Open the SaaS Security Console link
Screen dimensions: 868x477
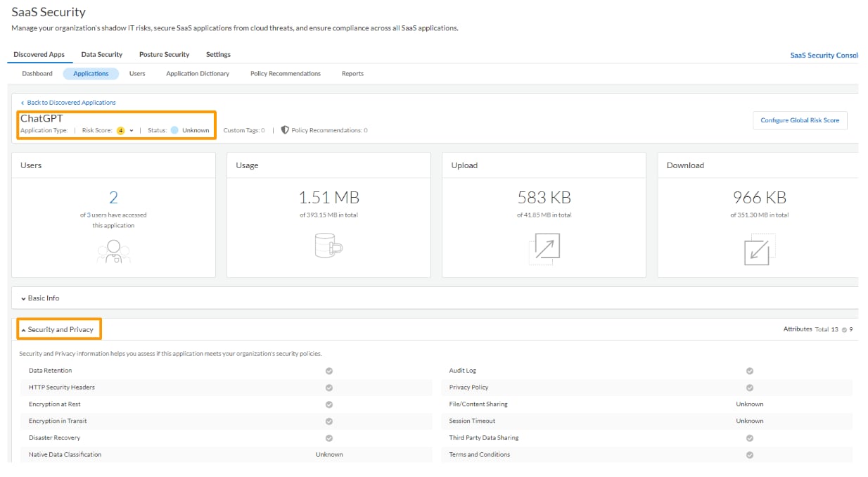click(x=824, y=55)
